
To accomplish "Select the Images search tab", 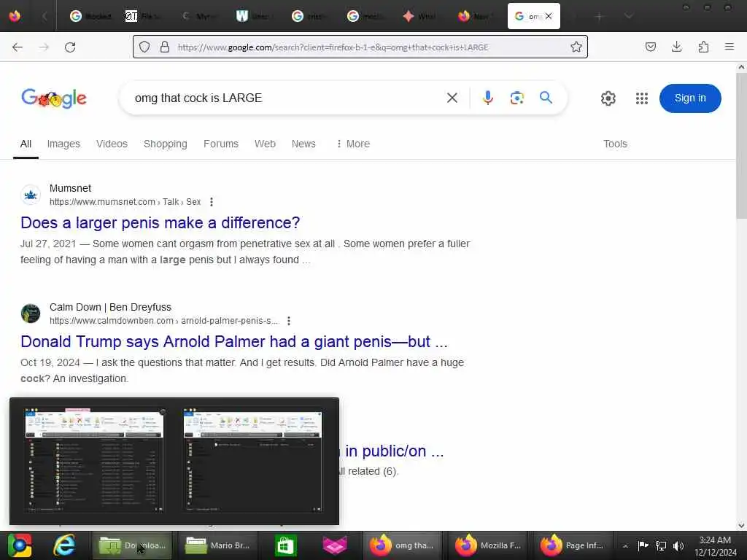I will (63, 144).
